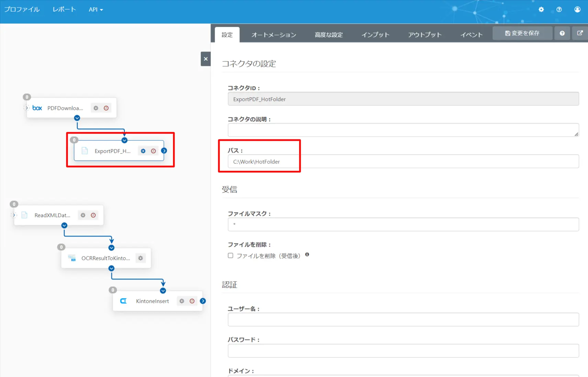Click output dot below PDFDownload connector
The image size is (588, 377).
point(77,118)
